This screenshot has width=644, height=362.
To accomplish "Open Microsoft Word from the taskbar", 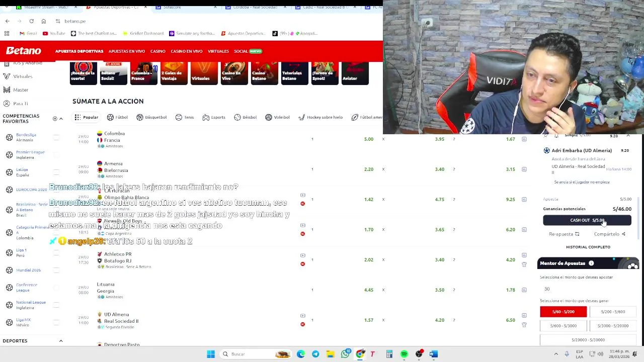I will click(x=433, y=354).
